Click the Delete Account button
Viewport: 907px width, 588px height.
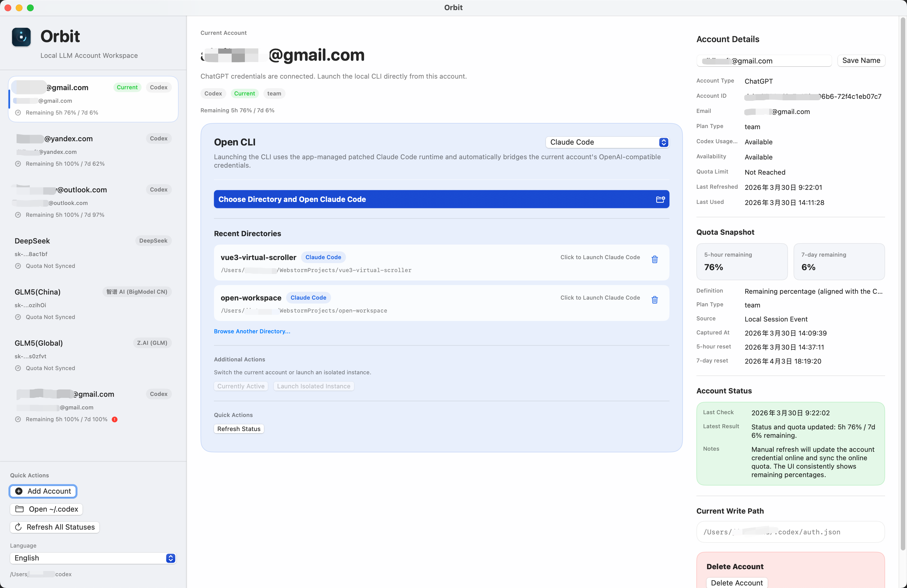[737, 583]
